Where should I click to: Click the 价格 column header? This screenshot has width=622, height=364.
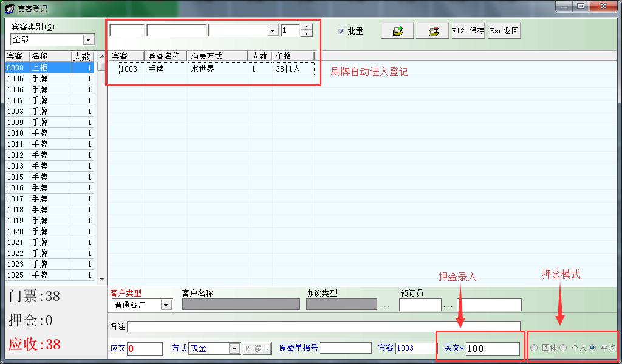click(x=293, y=56)
